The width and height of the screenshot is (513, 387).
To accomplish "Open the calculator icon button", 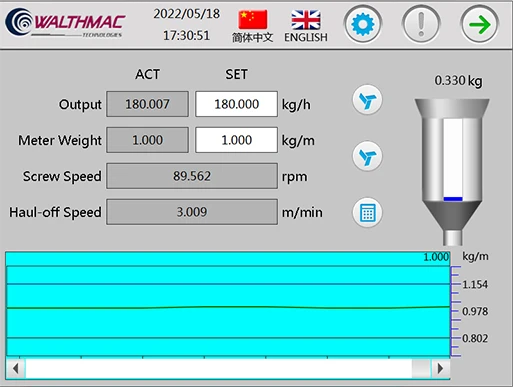I will click(367, 212).
